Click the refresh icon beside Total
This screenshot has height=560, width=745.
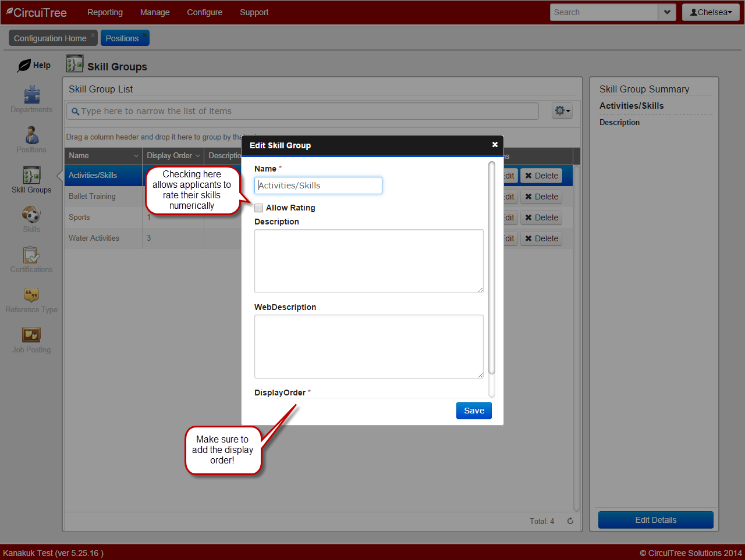coord(570,521)
